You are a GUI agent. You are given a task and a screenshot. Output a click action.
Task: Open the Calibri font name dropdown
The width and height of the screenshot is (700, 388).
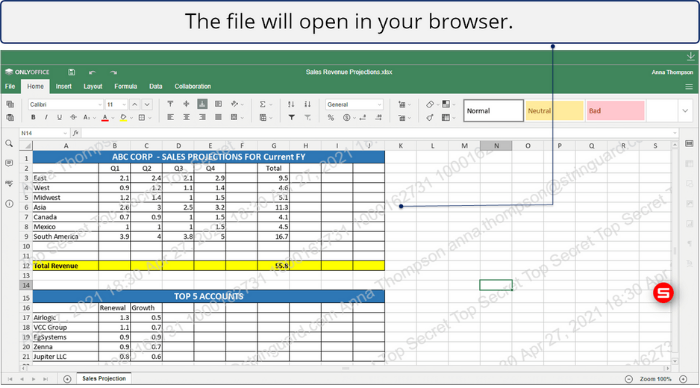66,104
